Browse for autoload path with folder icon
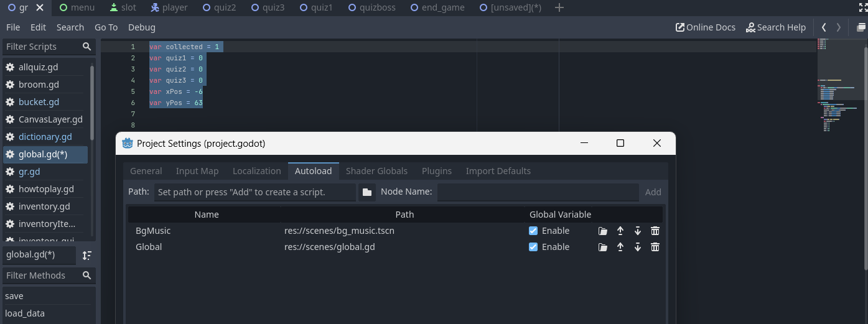 click(x=367, y=192)
